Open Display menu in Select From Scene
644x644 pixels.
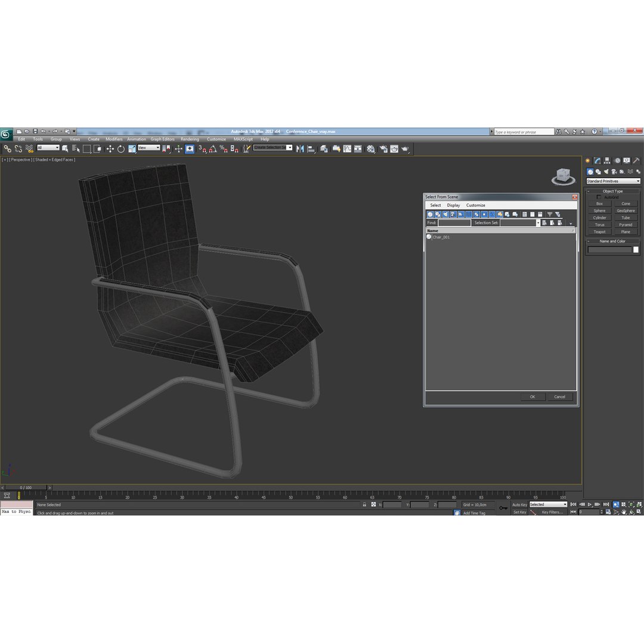coord(453,205)
